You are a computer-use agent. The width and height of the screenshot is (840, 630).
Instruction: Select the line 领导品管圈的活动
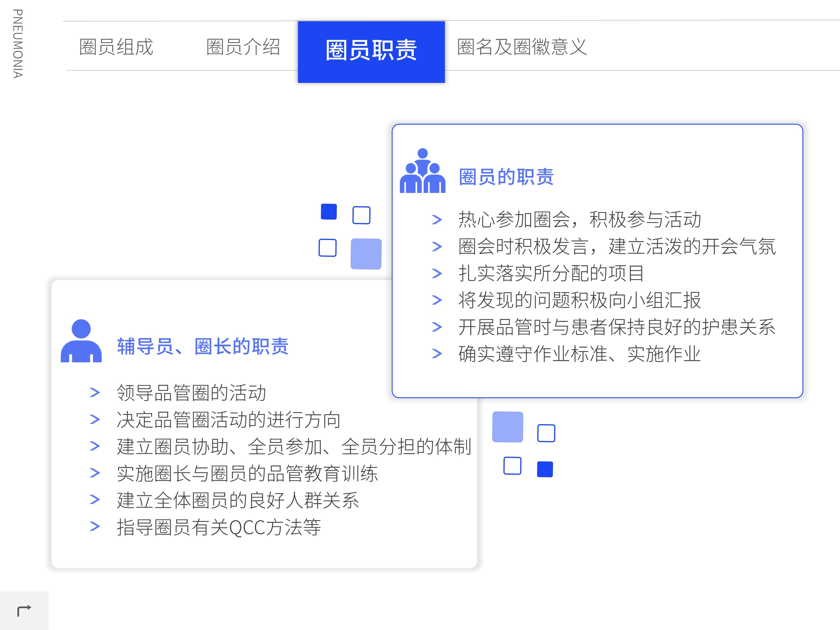point(192,393)
